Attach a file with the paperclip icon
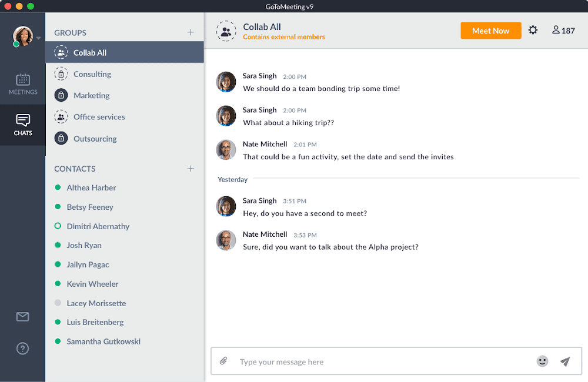Image resolution: width=588 pixels, height=382 pixels. click(x=223, y=361)
